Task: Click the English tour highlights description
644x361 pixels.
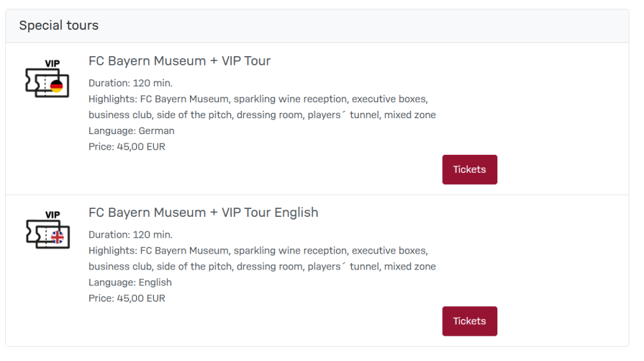Action: coord(262,259)
